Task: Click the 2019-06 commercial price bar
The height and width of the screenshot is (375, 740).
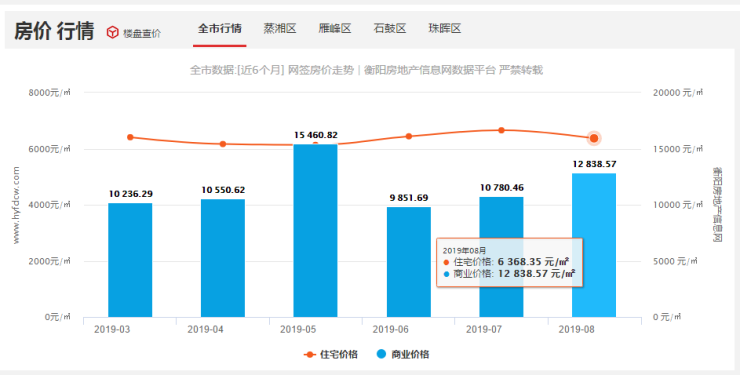Action: coord(409,262)
